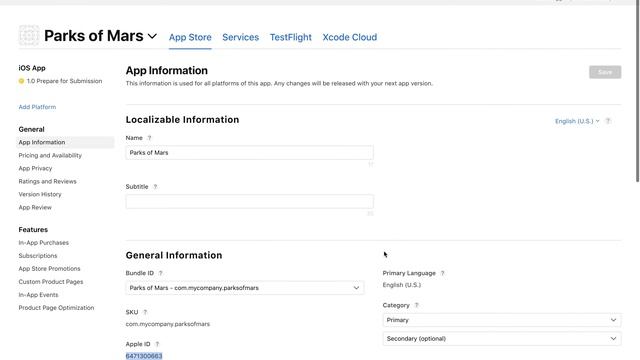The height and width of the screenshot is (360, 640).
Task: Open Custom Product Pages
Action: [51, 282]
